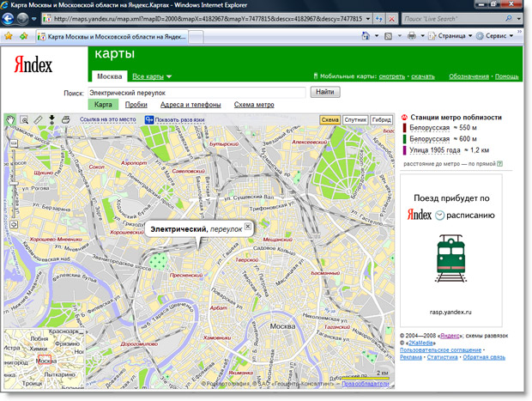The width and height of the screenshot is (532, 401).
Task: Open Live Search provider dropdown arrow
Action: tap(518, 19)
